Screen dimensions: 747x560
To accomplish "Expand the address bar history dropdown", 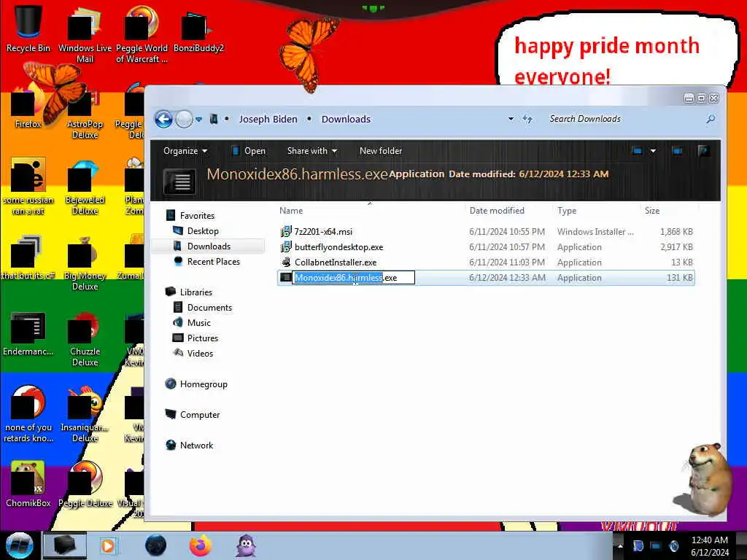I will (x=511, y=119).
